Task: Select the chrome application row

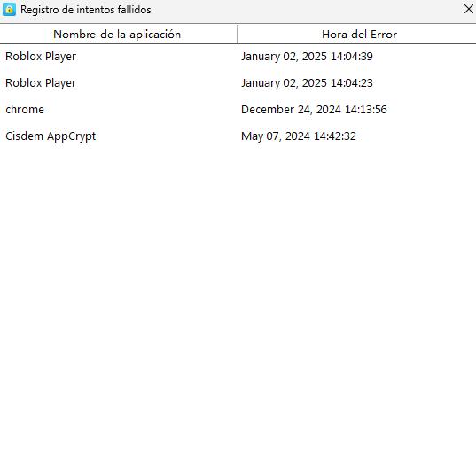Action: click(x=238, y=110)
